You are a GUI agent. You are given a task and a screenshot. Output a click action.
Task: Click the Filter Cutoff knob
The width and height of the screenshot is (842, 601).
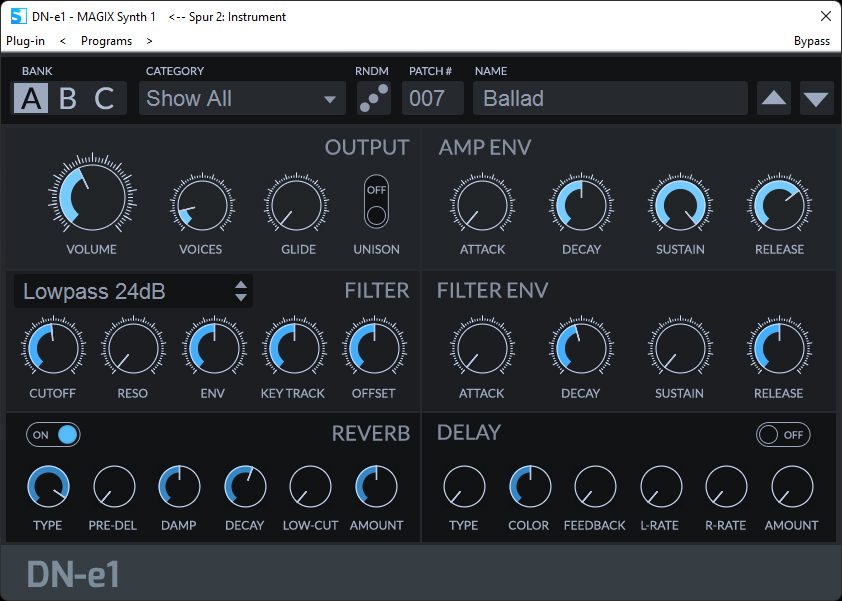coord(53,348)
